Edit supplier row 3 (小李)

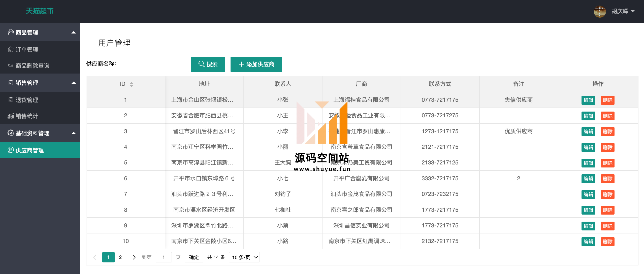[588, 131]
